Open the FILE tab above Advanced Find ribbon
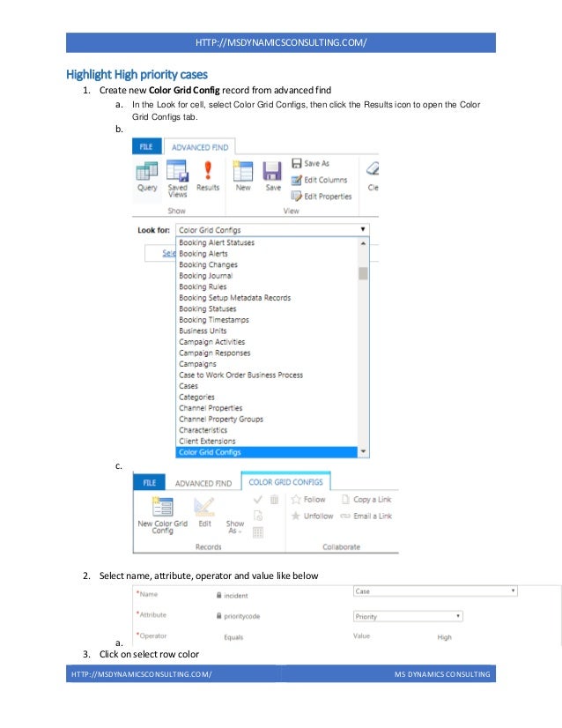The width and height of the screenshot is (562, 728). (x=146, y=146)
